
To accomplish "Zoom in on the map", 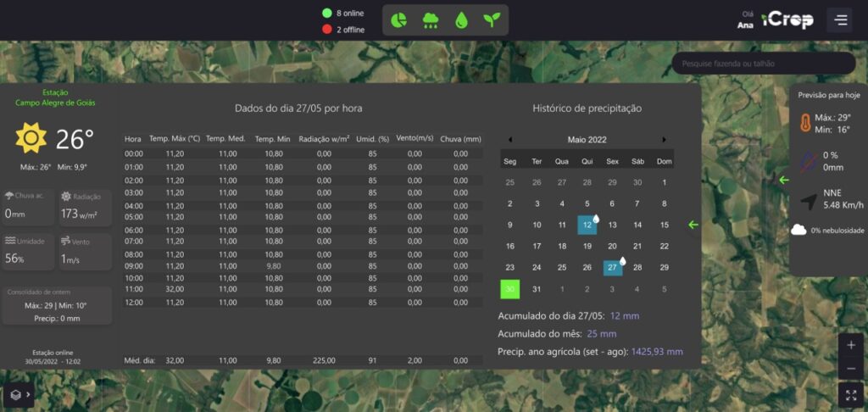I will (x=851, y=347).
